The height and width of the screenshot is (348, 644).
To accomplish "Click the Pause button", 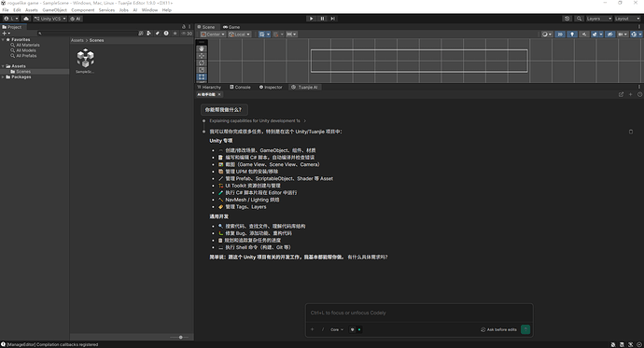I will [x=322, y=19].
